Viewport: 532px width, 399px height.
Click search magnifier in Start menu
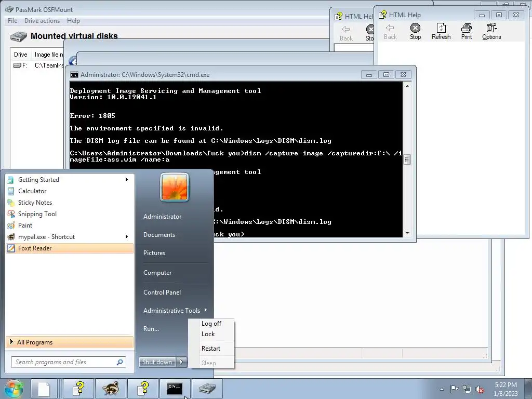(x=120, y=362)
